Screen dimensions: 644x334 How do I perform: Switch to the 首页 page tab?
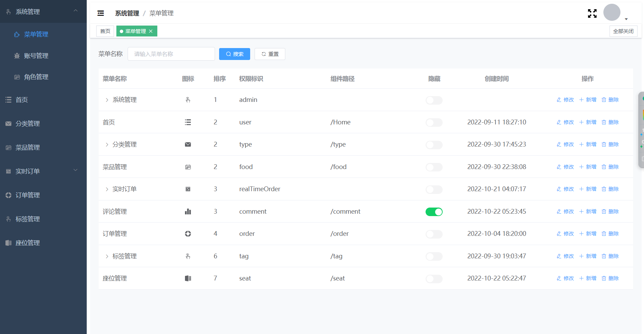click(105, 31)
